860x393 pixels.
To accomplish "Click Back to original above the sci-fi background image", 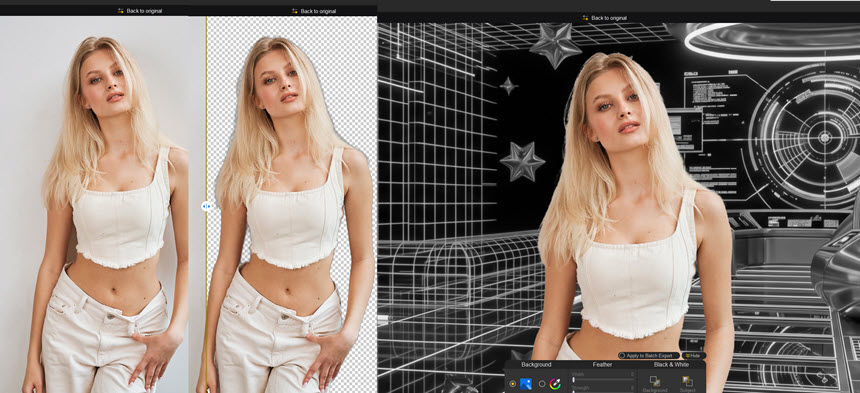I will coord(604,18).
